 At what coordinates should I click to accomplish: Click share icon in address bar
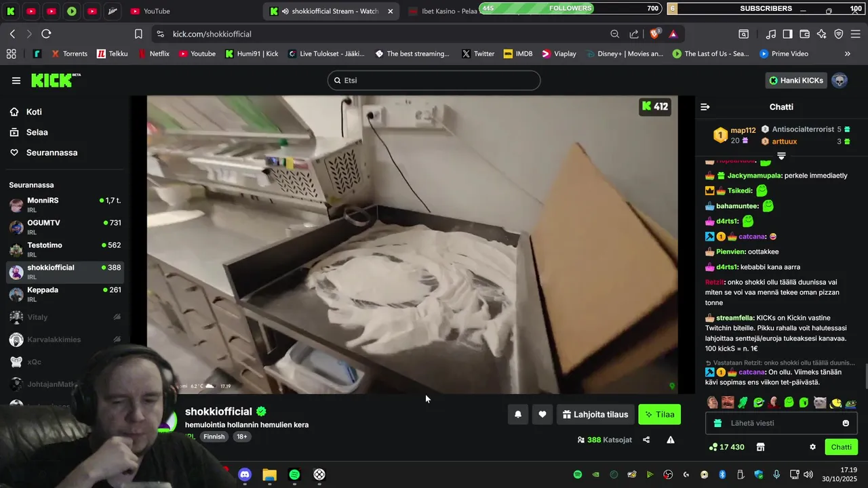point(634,34)
